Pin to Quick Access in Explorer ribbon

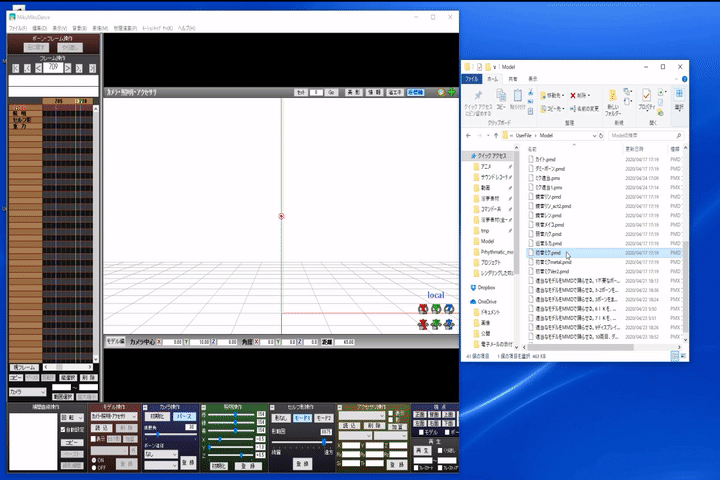pyautogui.click(x=478, y=103)
